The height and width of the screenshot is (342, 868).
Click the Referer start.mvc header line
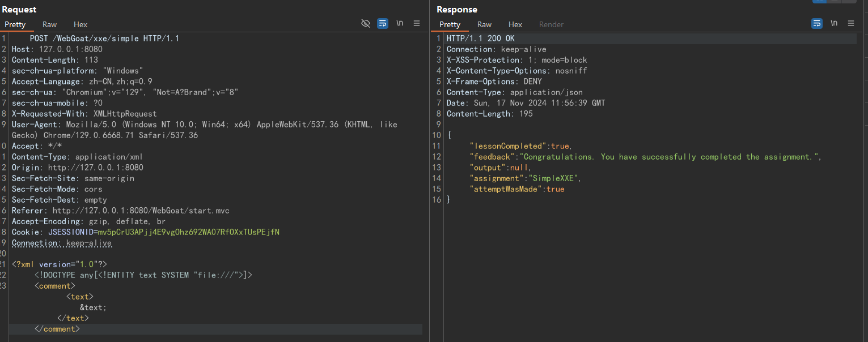[x=120, y=211]
